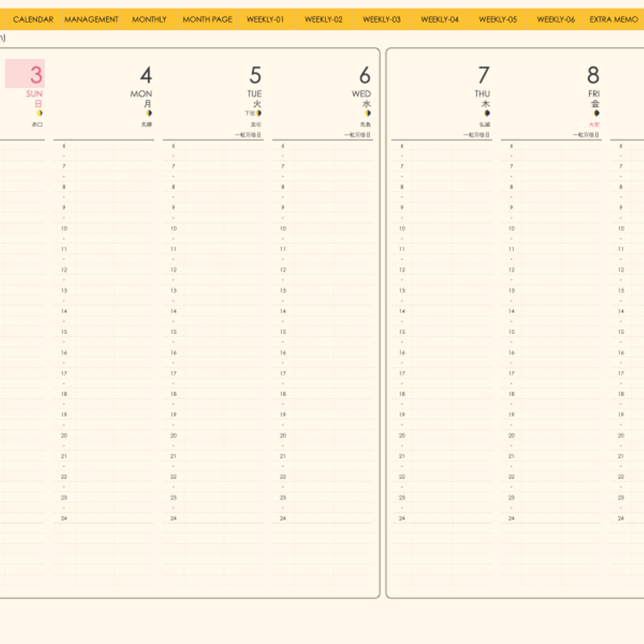Screen dimensions: 644x644
Task: Click the highlighted Sunday date 3
Action: point(25,74)
